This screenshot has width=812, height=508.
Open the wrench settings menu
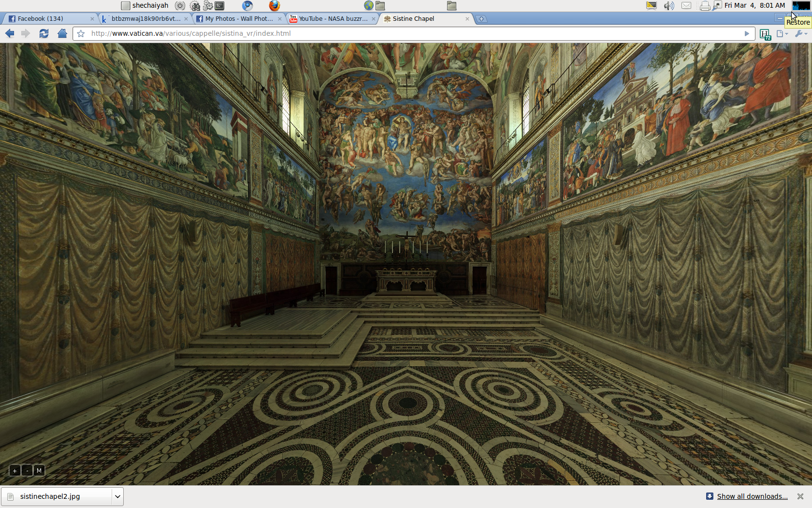(x=801, y=33)
